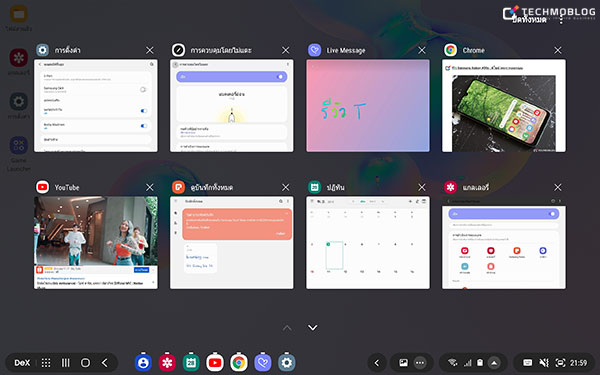600x375 pixels.
Task: Click the Live Message heart icon in card header
Action: pos(315,50)
